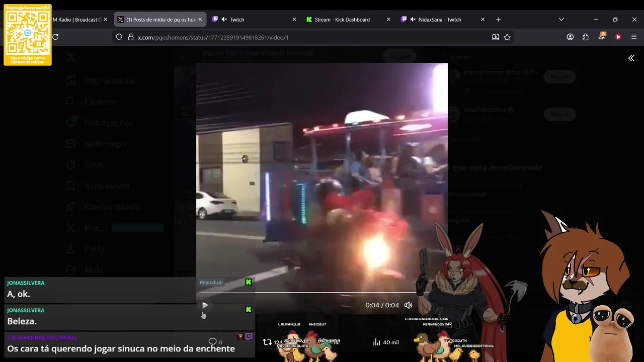The image size is (644, 362).
Task: Open Mais menu in the sidebar
Action: (85, 270)
